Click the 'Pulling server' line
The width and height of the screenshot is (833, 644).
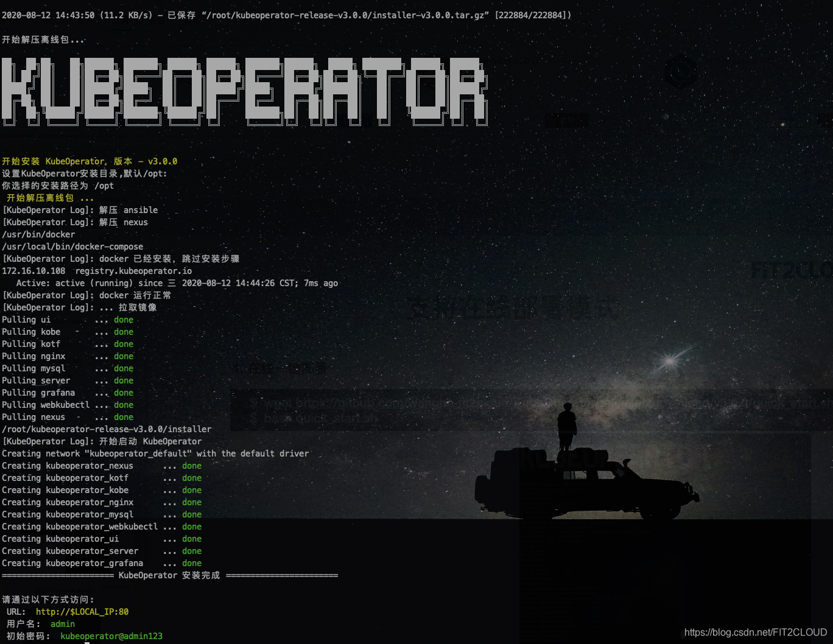pos(68,380)
